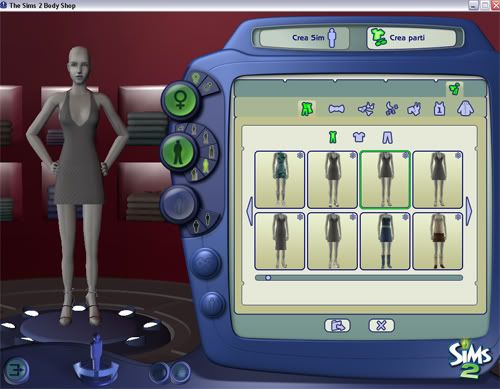The width and height of the screenshot is (500, 389).
Task: Click the export clothing button
Action: 337,326
